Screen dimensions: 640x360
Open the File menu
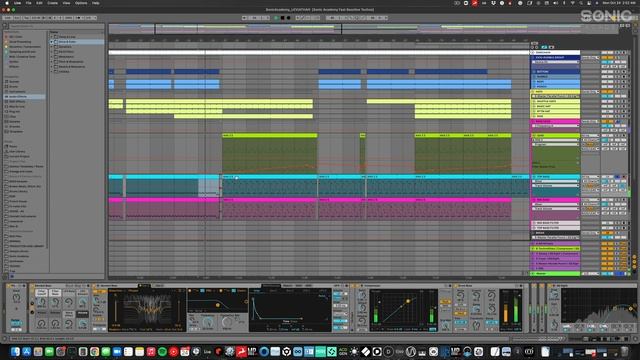[x=29, y=3]
